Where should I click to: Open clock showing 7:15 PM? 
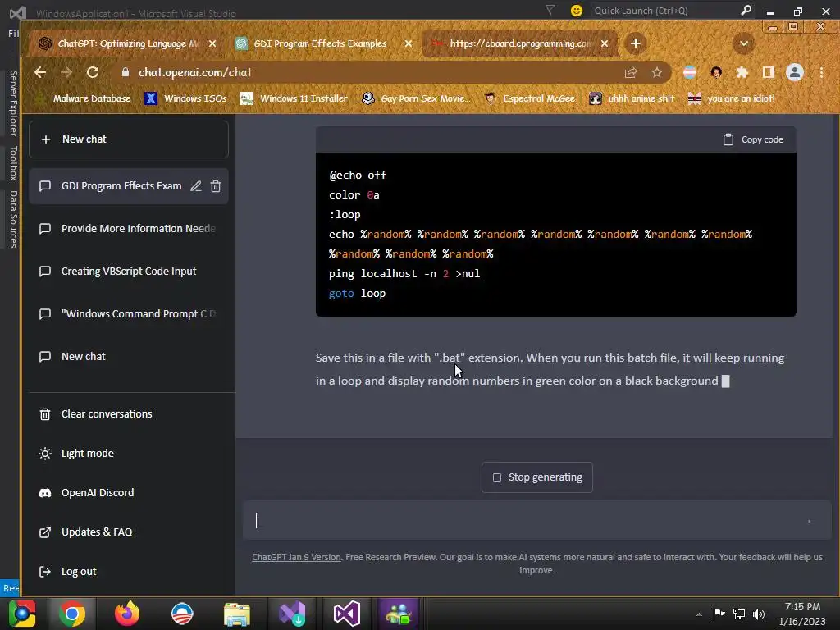(x=802, y=614)
